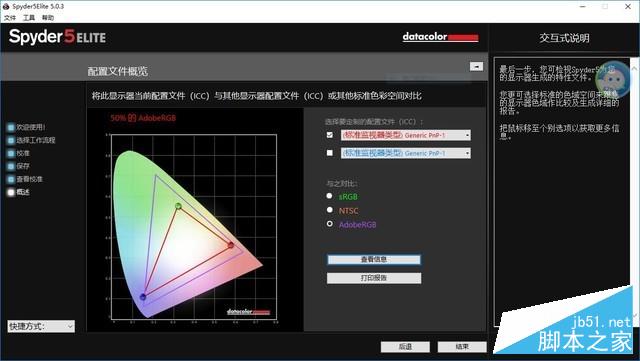Click the green primary point on gamut chart
This screenshot has height=361, width=640.
178,206
